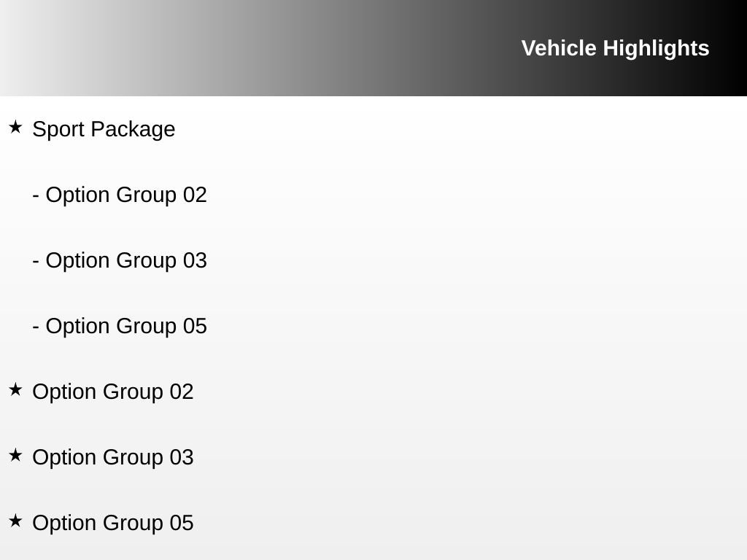Select the starred Option Group 03 item
Image resolution: width=747 pixels, height=560 pixels.
click(x=113, y=457)
